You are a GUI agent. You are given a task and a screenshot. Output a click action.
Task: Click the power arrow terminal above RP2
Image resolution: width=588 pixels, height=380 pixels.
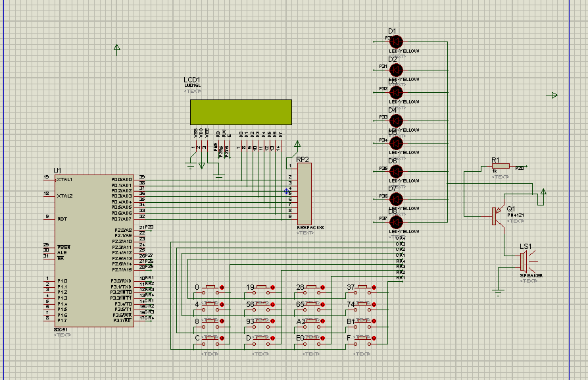(297, 144)
